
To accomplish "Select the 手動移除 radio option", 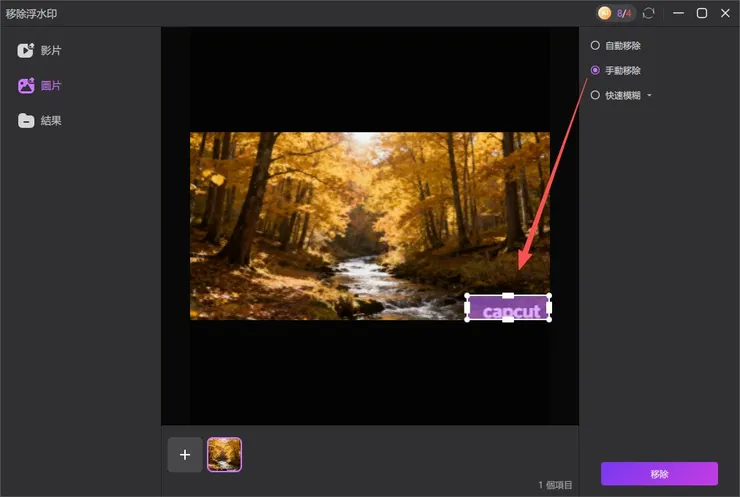I will pos(595,70).
